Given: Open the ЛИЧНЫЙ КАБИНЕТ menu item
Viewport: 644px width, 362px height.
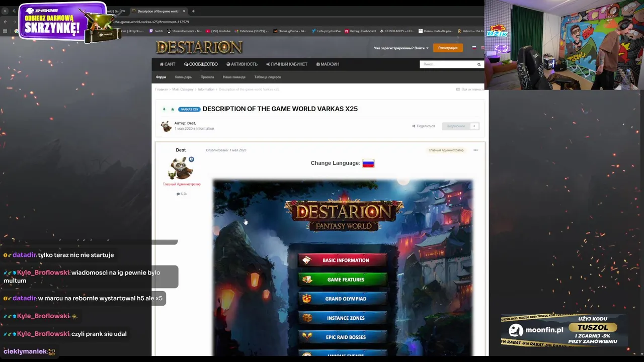Looking at the screenshot, I should pyautogui.click(x=287, y=64).
